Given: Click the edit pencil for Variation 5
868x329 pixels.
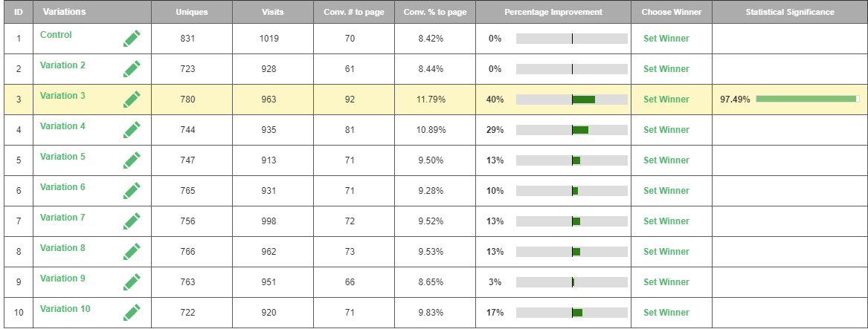Looking at the screenshot, I should (132, 160).
